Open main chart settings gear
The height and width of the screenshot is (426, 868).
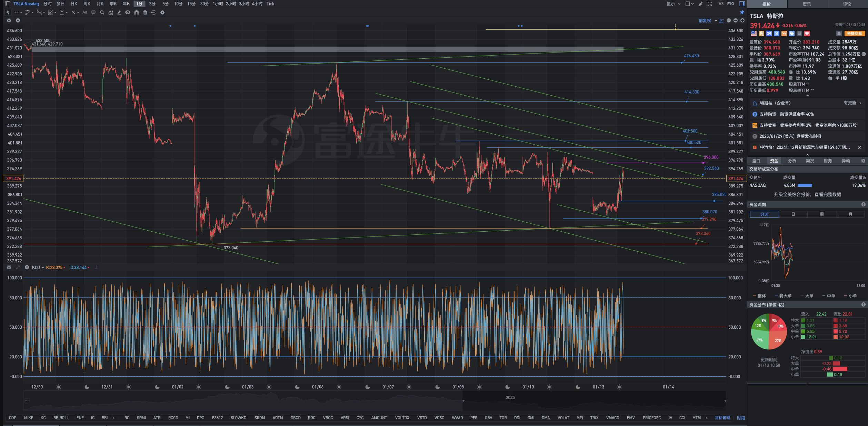[x=9, y=20]
